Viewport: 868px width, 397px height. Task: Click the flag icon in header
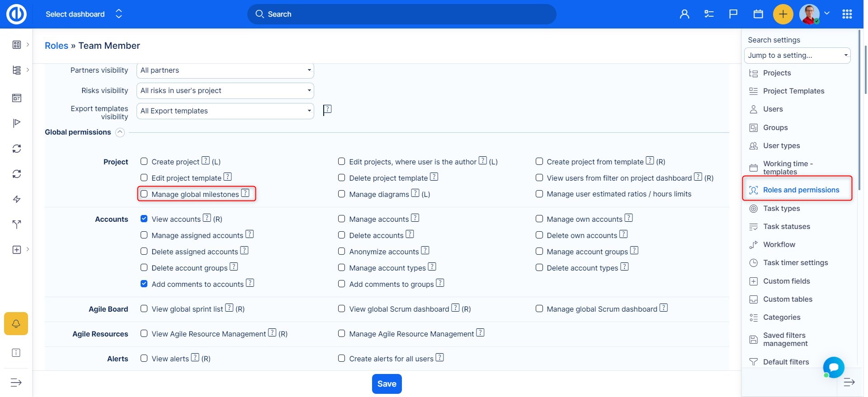tap(733, 14)
